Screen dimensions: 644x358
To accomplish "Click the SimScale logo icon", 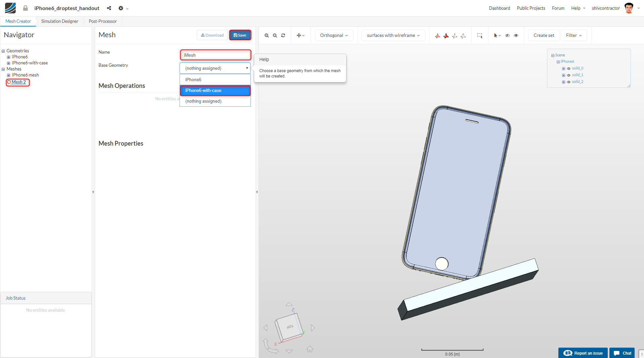I will click(10, 8).
